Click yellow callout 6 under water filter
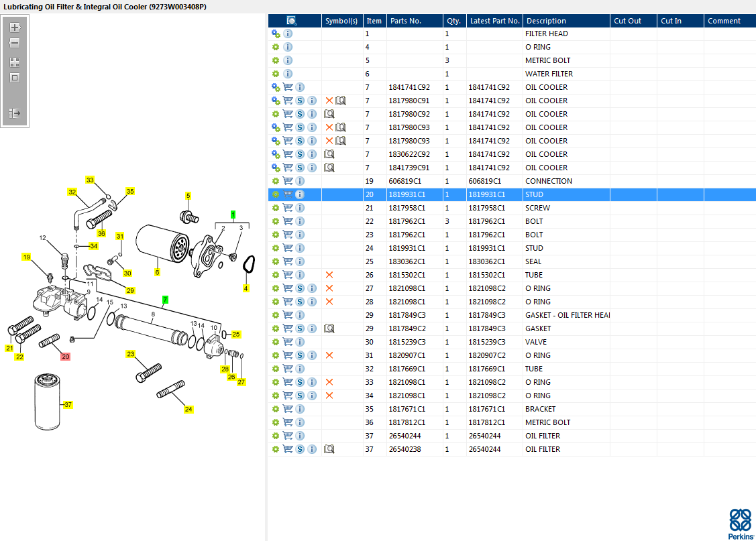 pos(157,272)
